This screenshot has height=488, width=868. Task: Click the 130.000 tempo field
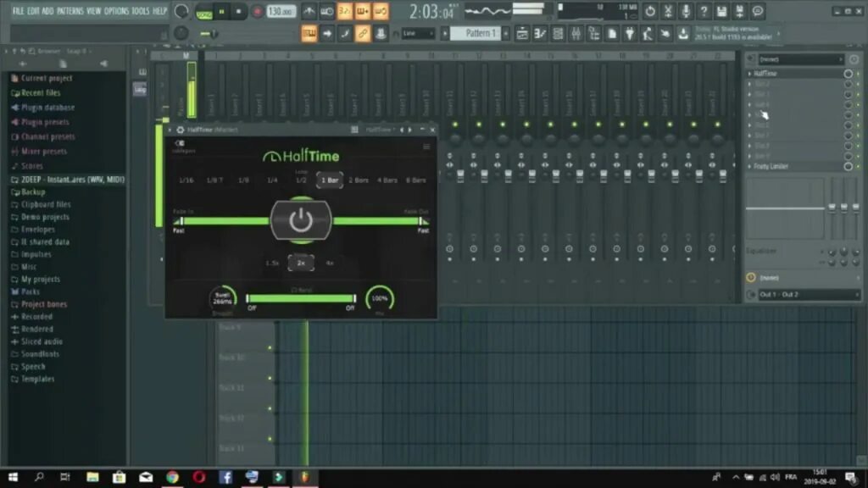coord(281,11)
